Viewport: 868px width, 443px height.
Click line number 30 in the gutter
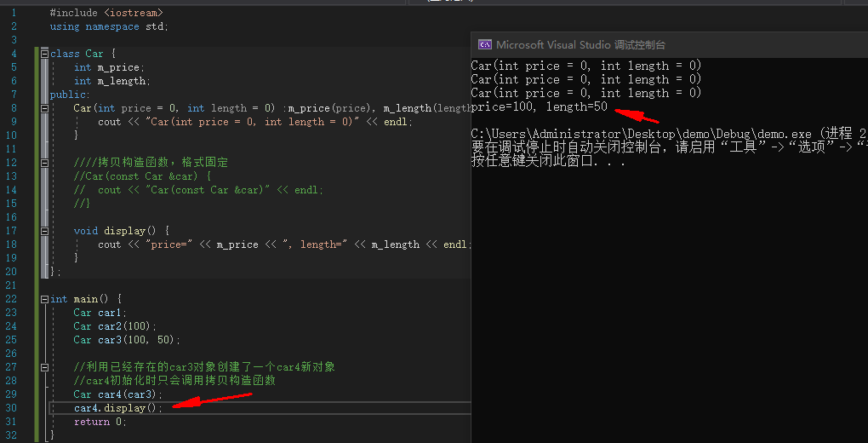point(12,408)
